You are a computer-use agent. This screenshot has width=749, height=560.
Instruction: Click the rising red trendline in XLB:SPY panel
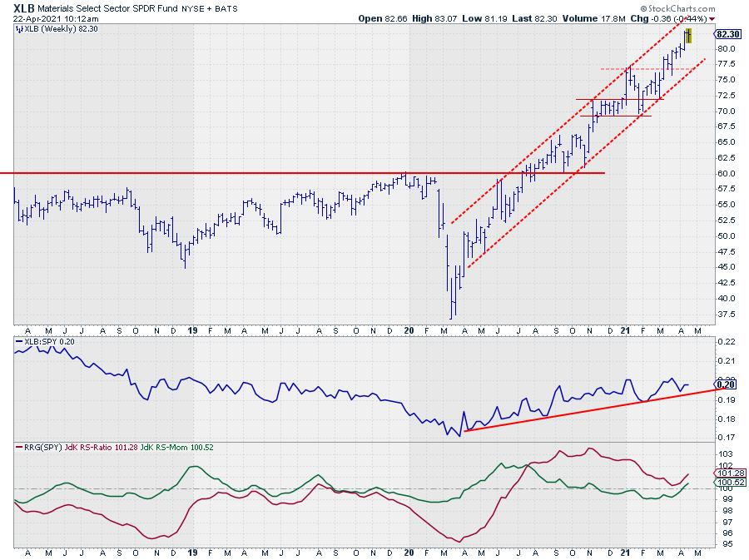[x=583, y=411]
